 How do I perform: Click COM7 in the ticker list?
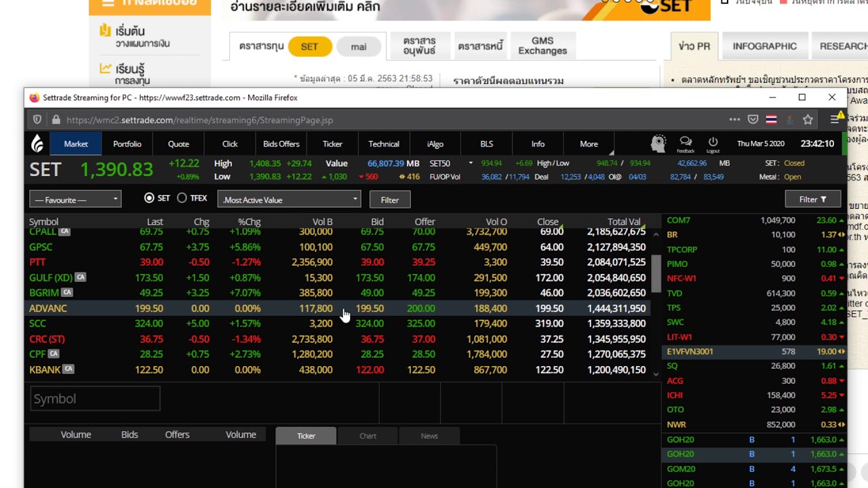pyautogui.click(x=678, y=220)
